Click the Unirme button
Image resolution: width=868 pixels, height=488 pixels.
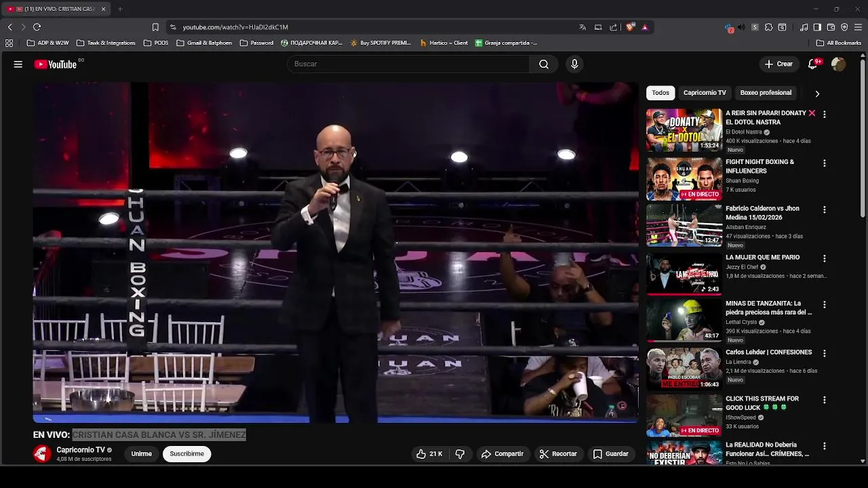click(x=141, y=454)
